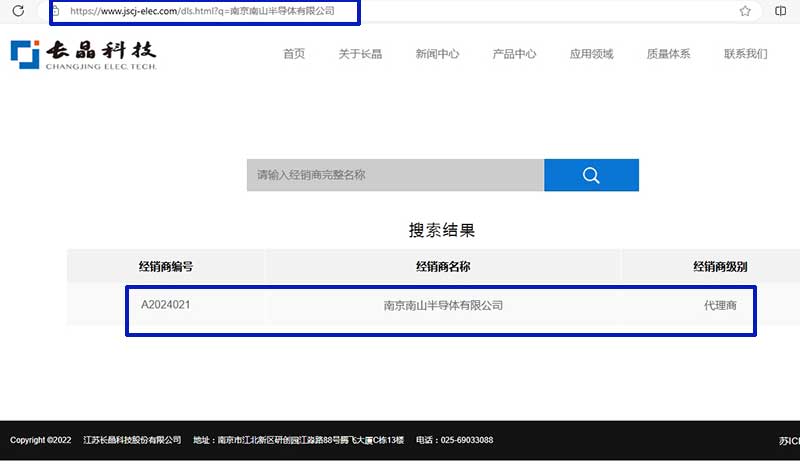Open the 新闻中心 navigation item
The image size is (800, 472).
click(437, 54)
